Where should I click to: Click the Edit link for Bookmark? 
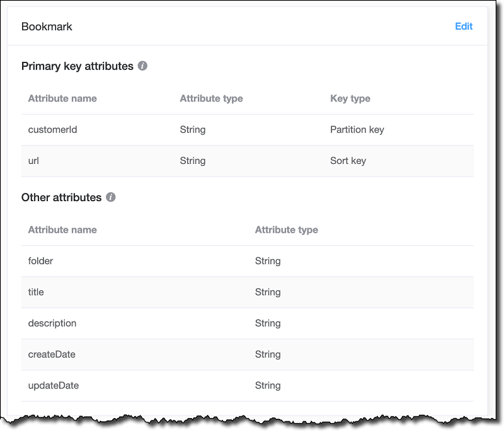tap(464, 26)
